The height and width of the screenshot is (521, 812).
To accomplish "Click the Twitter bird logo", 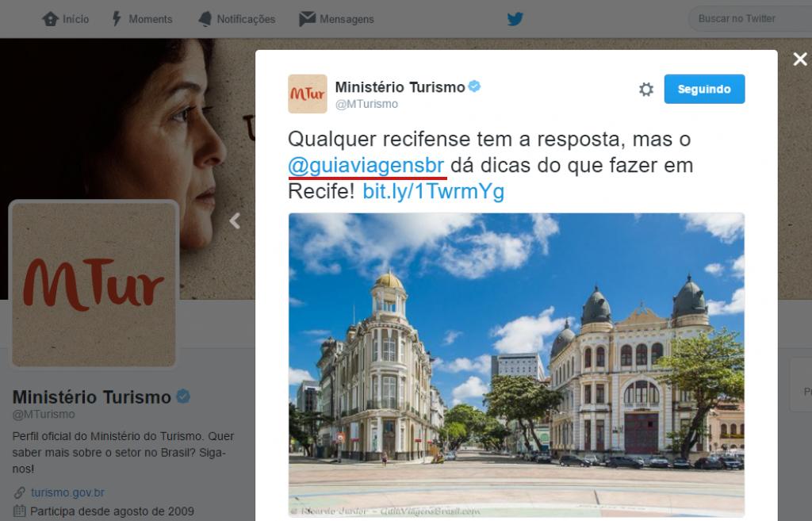I will coord(515,19).
